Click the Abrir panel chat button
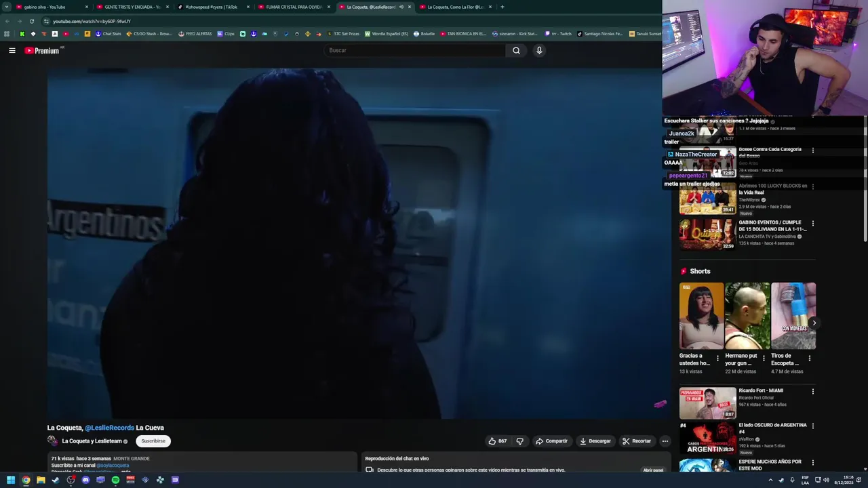Screen dimensions: 868x488 tap(653, 470)
